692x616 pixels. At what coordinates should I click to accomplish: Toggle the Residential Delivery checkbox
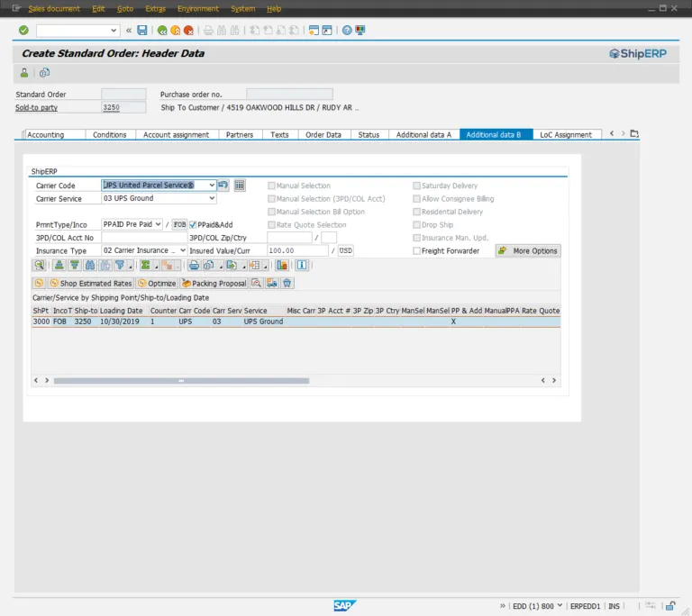coord(416,212)
